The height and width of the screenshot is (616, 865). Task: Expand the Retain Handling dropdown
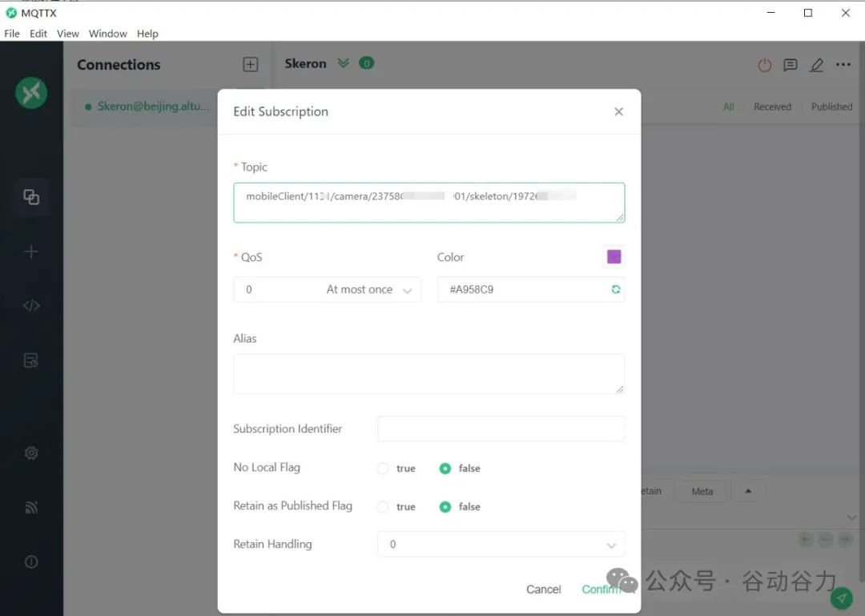(501, 545)
